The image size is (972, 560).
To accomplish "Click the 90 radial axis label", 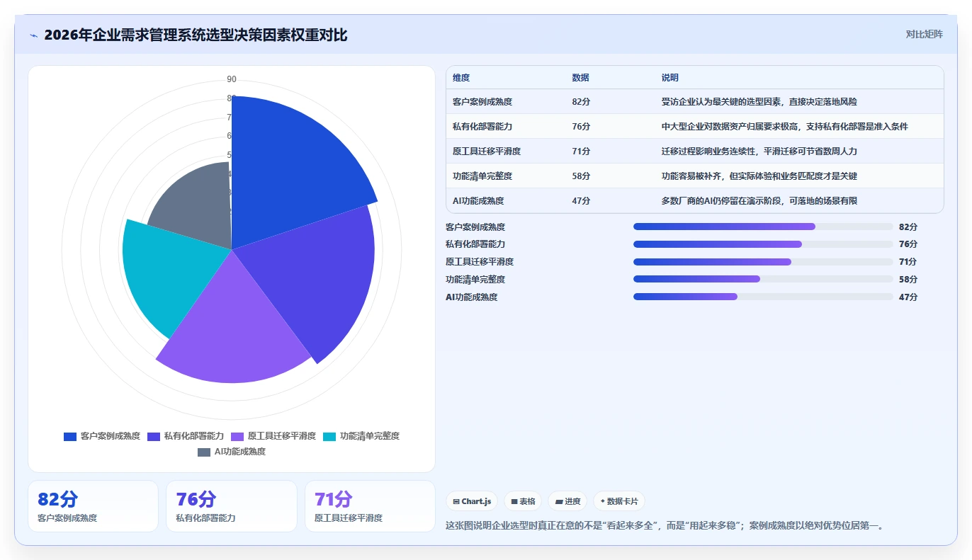I will 232,79.
